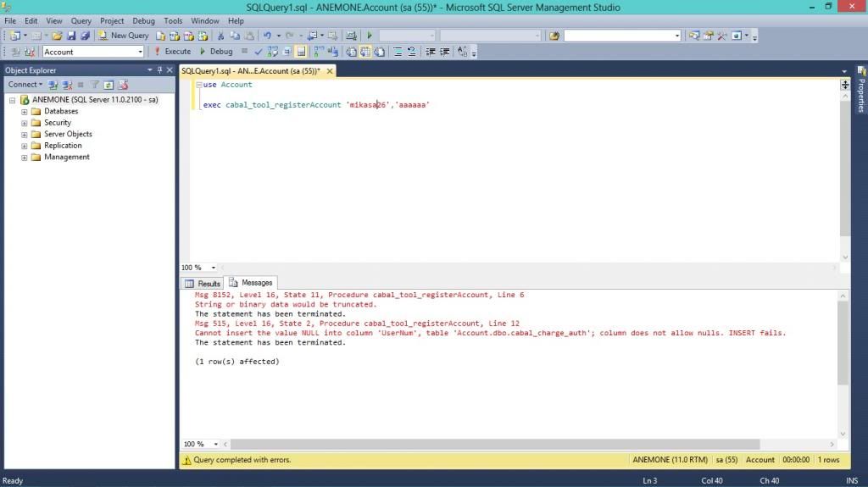
Task: Switch to the Results tab
Action: pyautogui.click(x=203, y=283)
